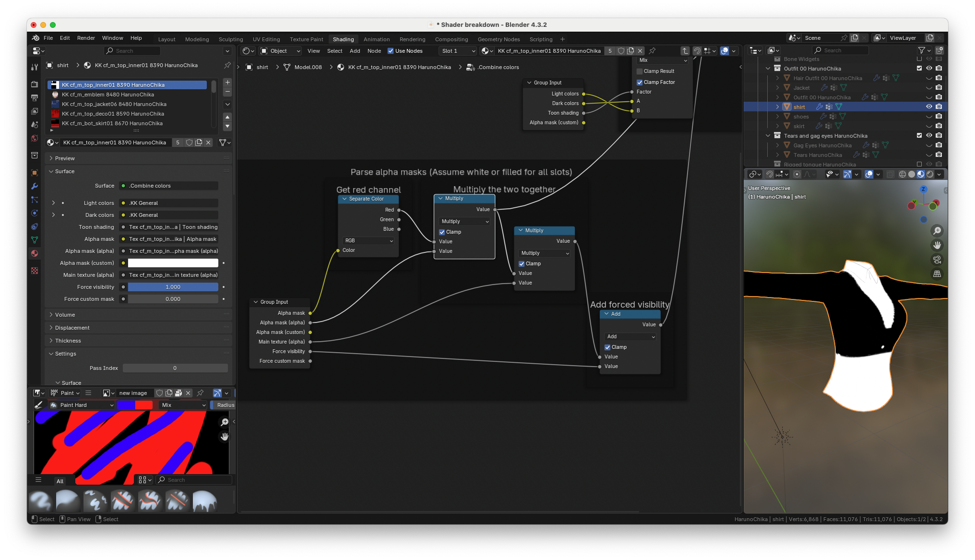Screen dimensions: 975x560
Task: Open the Slot 1 dropdown
Action: click(x=458, y=51)
